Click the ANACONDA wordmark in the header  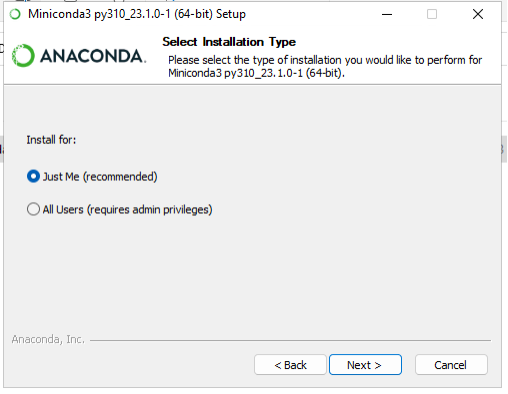pos(93,56)
